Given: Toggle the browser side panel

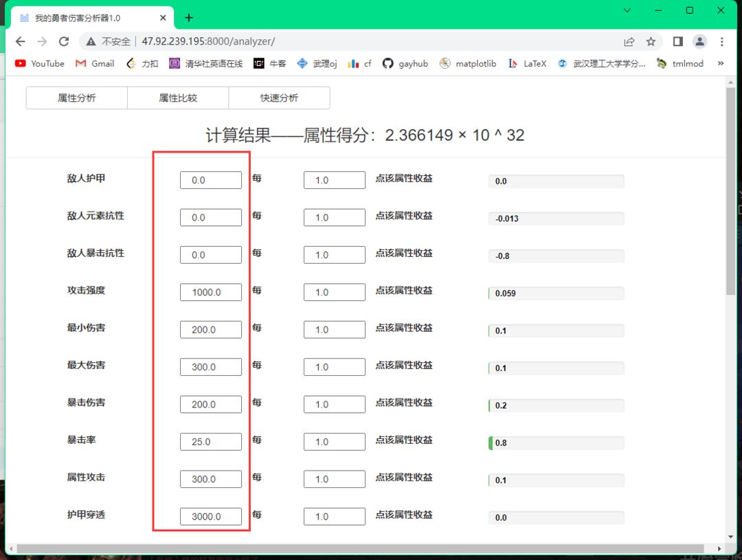Looking at the screenshot, I should (677, 42).
